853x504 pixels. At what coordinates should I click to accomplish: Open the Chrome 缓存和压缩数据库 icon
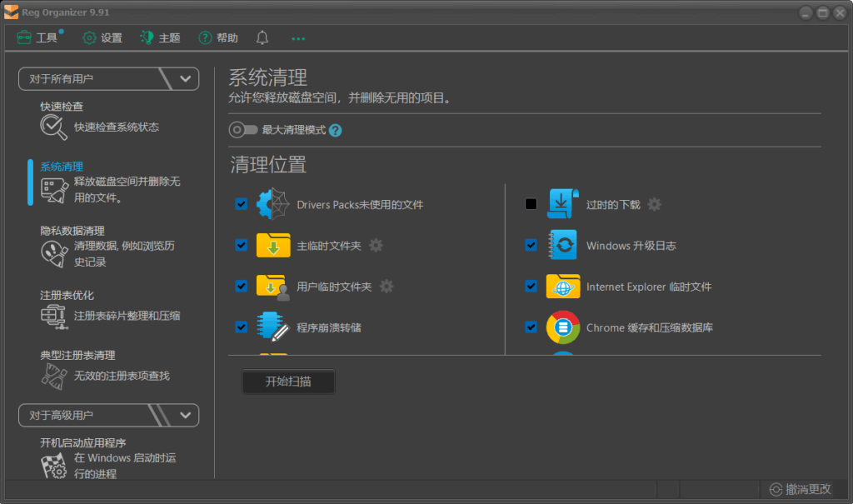click(563, 327)
